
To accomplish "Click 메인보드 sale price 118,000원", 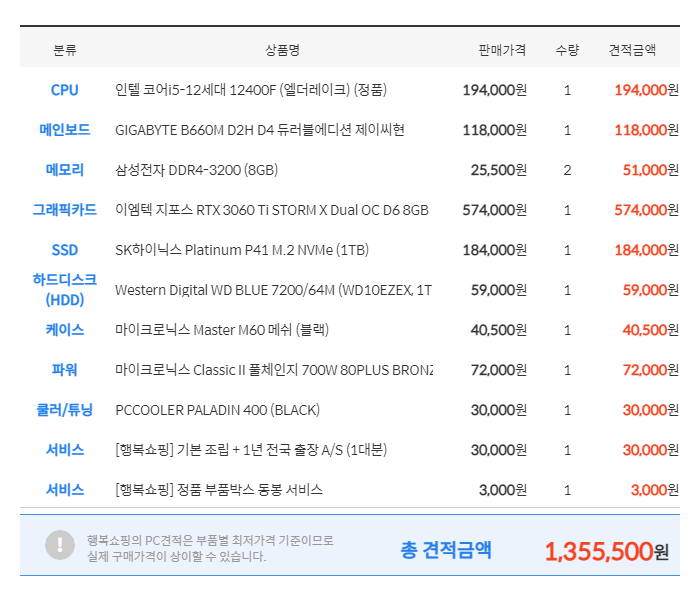I will 495,130.
